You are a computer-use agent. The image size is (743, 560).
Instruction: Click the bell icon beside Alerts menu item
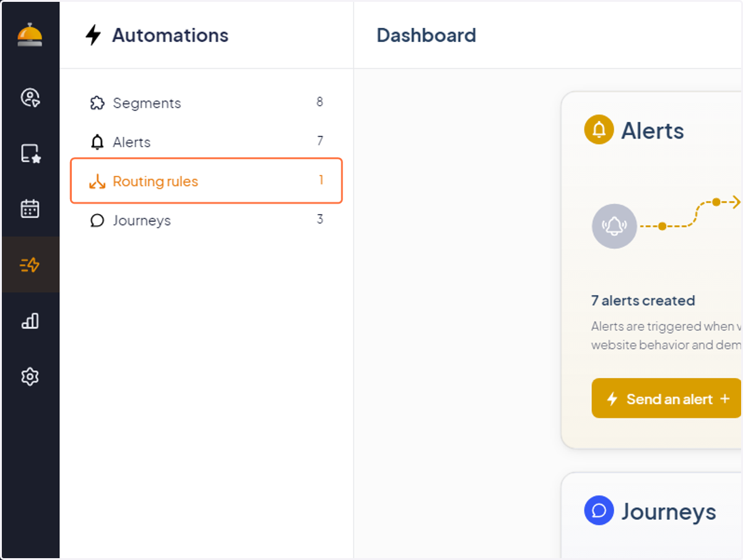tap(97, 142)
